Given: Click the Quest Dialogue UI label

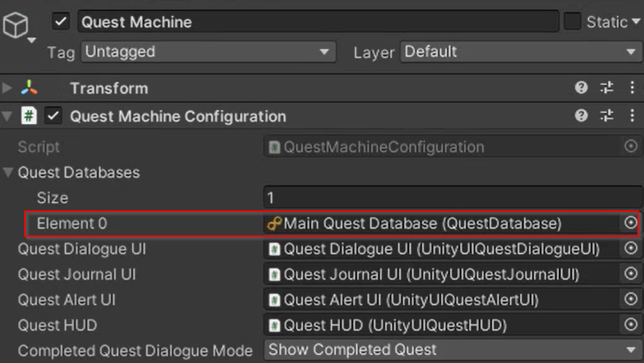Looking at the screenshot, I should 82,249.
